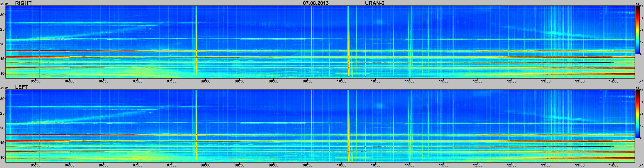Click the 15 MHz tick on RIGHT panel

pos(2,59)
